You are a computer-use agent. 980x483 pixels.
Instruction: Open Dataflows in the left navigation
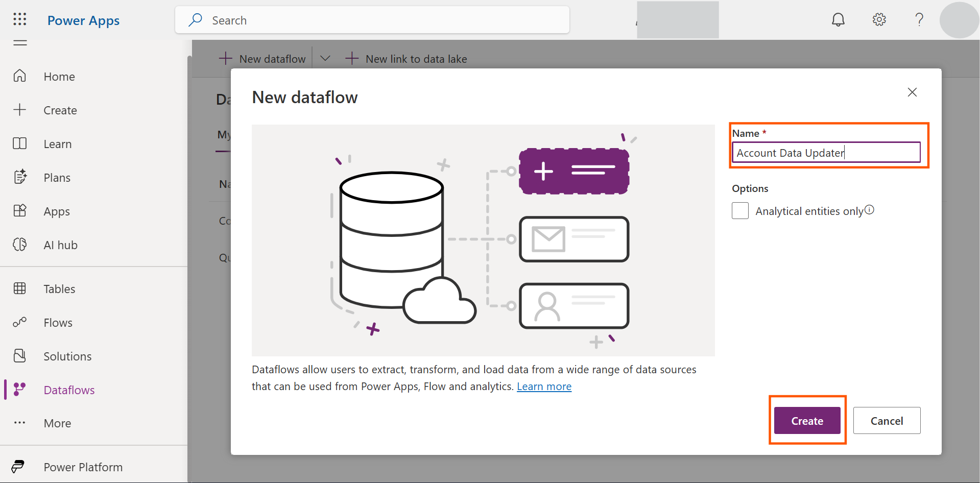[69, 390]
